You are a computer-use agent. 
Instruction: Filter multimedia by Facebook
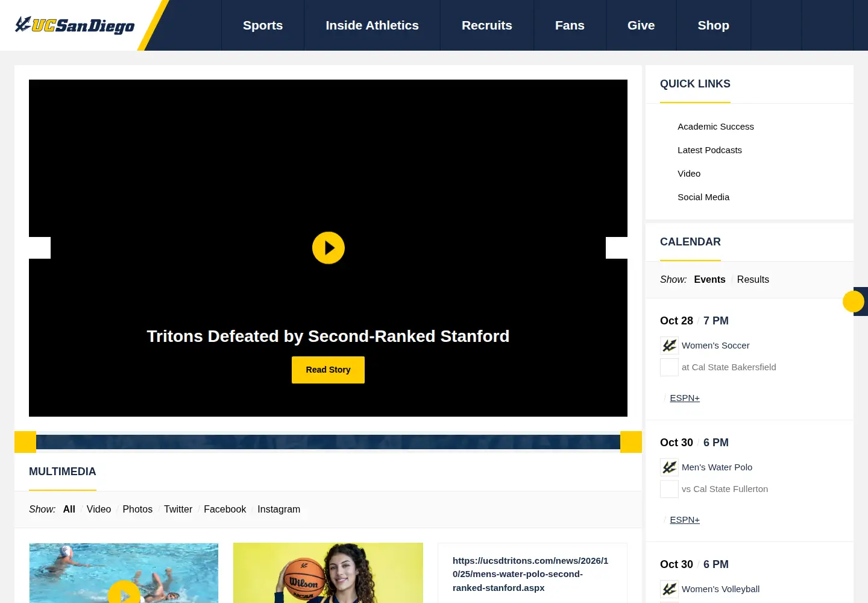(225, 510)
